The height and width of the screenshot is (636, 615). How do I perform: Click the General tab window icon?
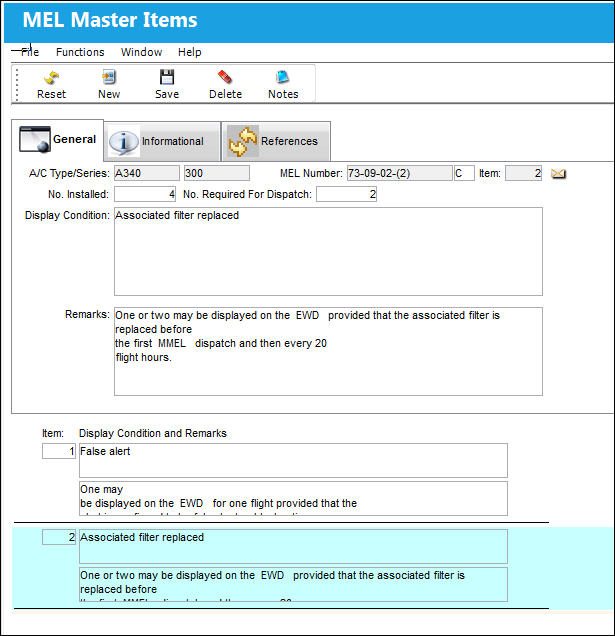35,139
